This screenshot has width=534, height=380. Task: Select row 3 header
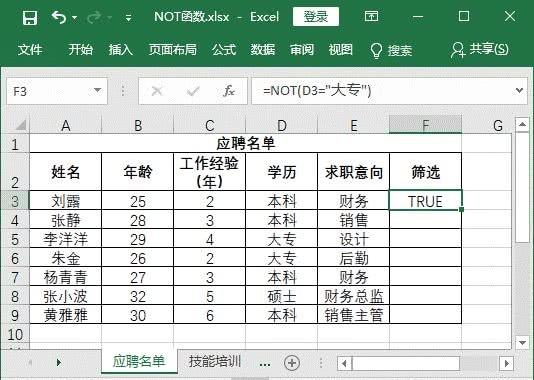pos(15,200)
